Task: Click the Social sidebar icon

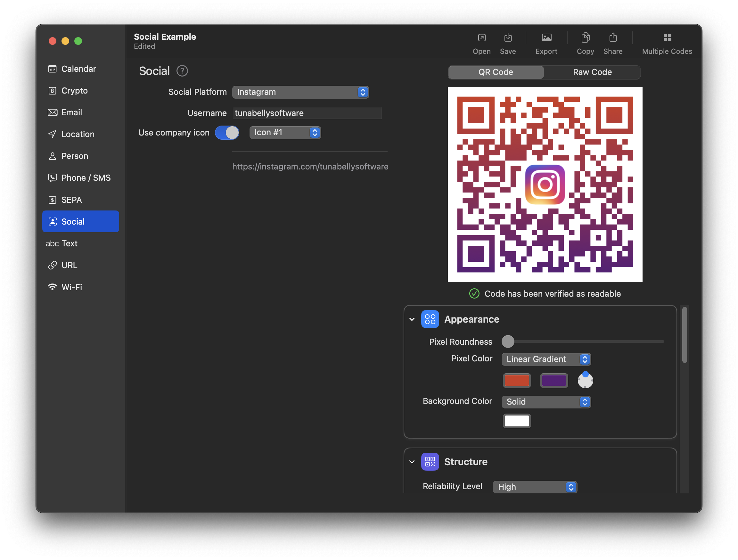Action: click(53, 221)
